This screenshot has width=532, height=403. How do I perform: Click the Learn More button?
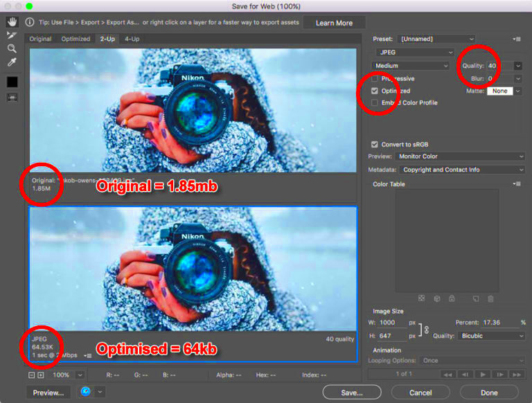point(334,23)
